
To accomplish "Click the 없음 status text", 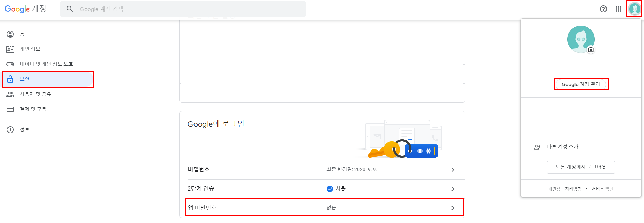I will pos(331,208).
